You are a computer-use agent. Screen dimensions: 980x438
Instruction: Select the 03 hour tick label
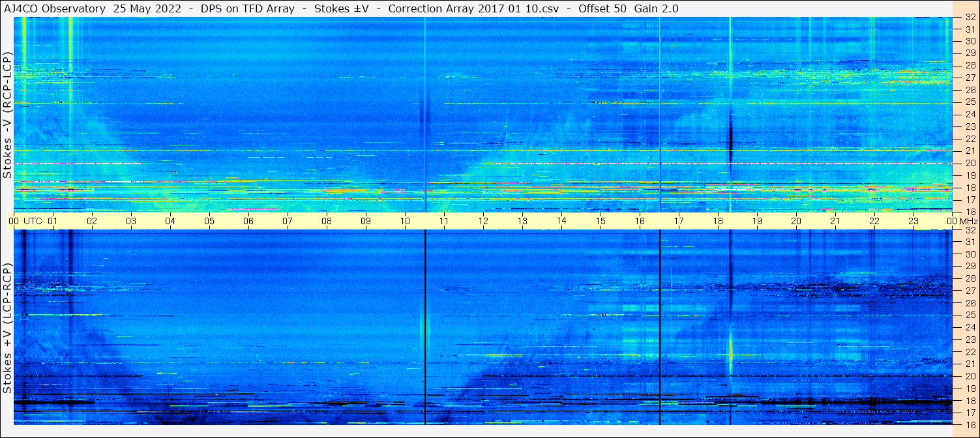click(131, 221)
